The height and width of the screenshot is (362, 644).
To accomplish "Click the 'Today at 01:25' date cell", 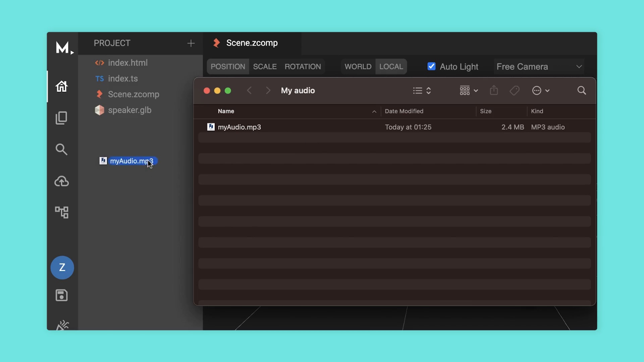I will [408, 127].
